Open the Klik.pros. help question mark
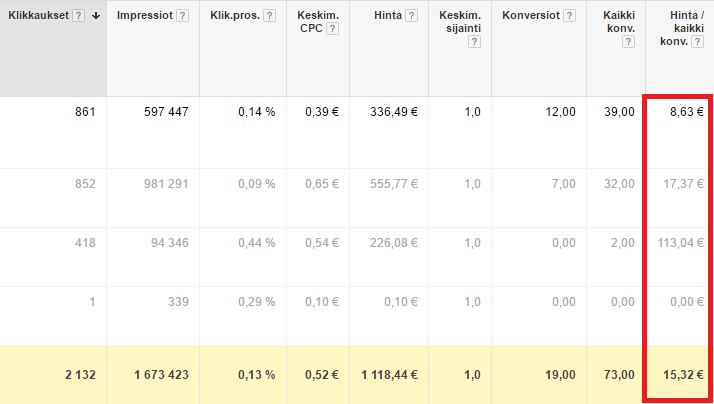 [270, 15]
